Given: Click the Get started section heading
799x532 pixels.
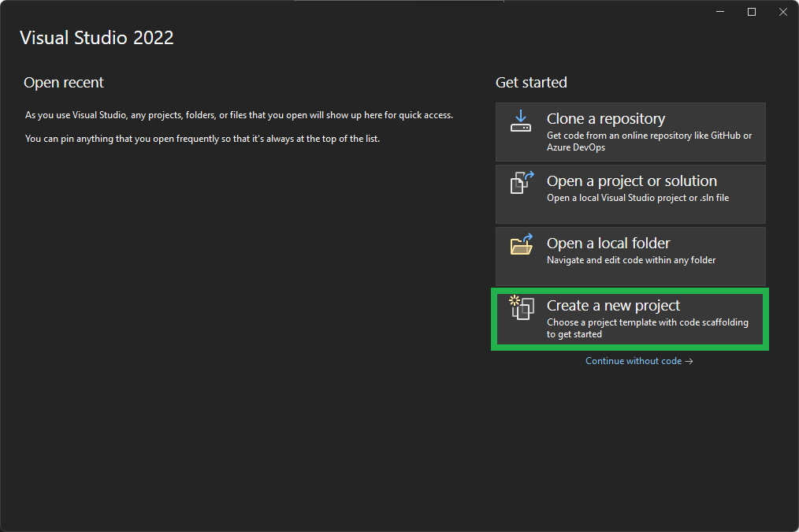Looking at the screenshot, I should (x=531, y=82).
